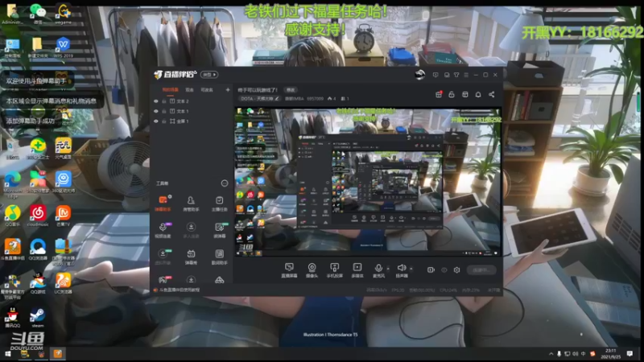Click the stream preview canvas
644x362 pixels.
pyautogui.click(x=368, y=182)
